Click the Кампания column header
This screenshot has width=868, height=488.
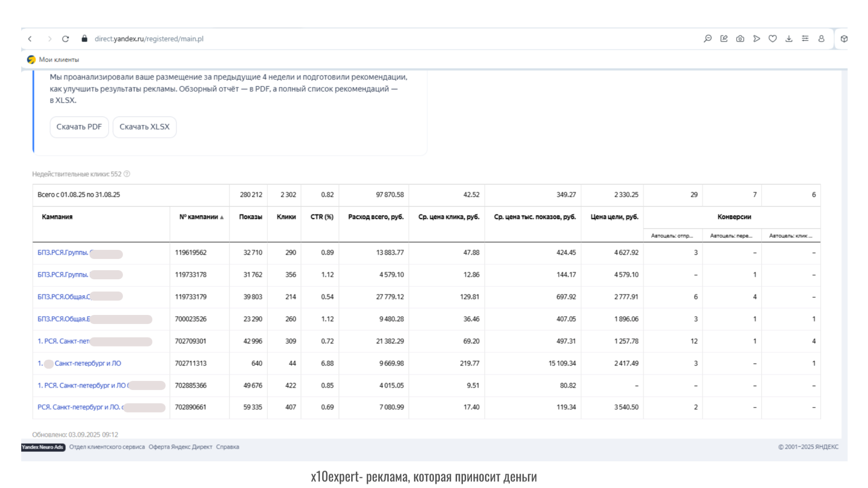click(57, 217)
